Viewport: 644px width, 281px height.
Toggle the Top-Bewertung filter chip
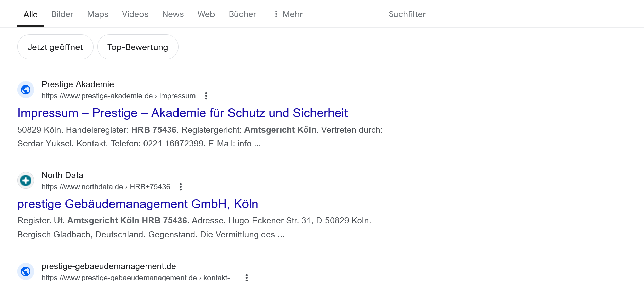[x=137, y=47]
